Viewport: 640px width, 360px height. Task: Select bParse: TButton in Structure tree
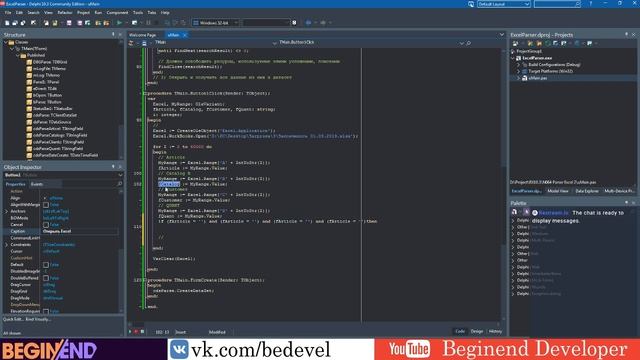tap(47, 102)
